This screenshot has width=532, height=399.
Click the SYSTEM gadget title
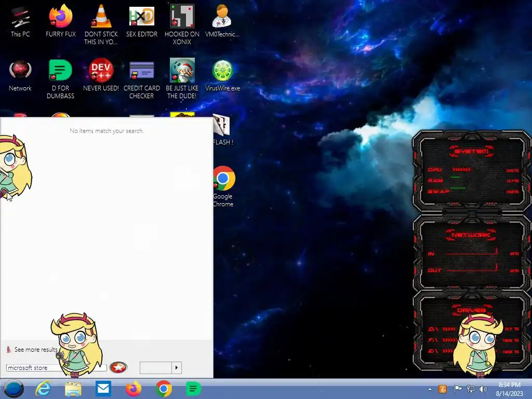[x=471, y=151]
